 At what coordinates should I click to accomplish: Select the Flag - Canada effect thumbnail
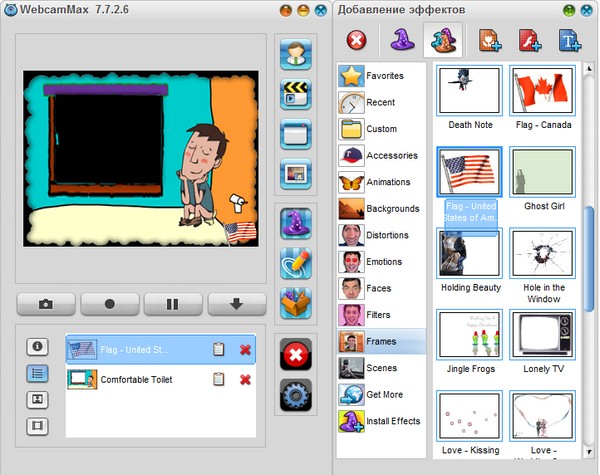541,93
